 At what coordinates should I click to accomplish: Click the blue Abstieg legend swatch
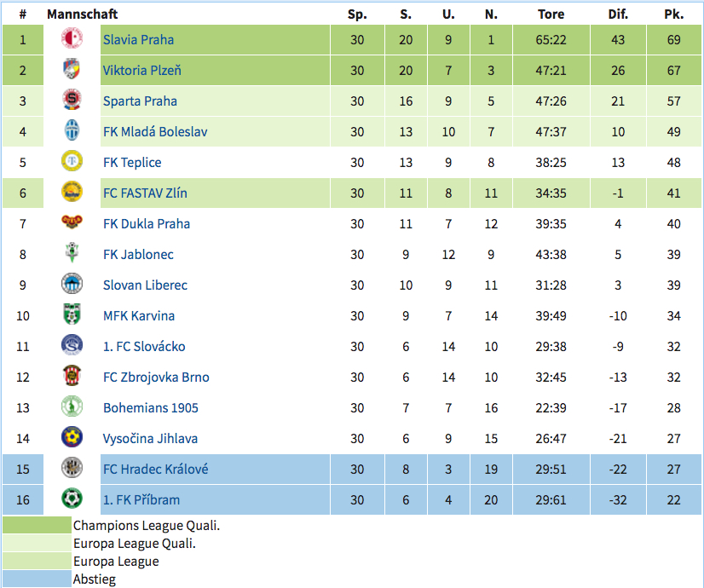click(37, 579)
